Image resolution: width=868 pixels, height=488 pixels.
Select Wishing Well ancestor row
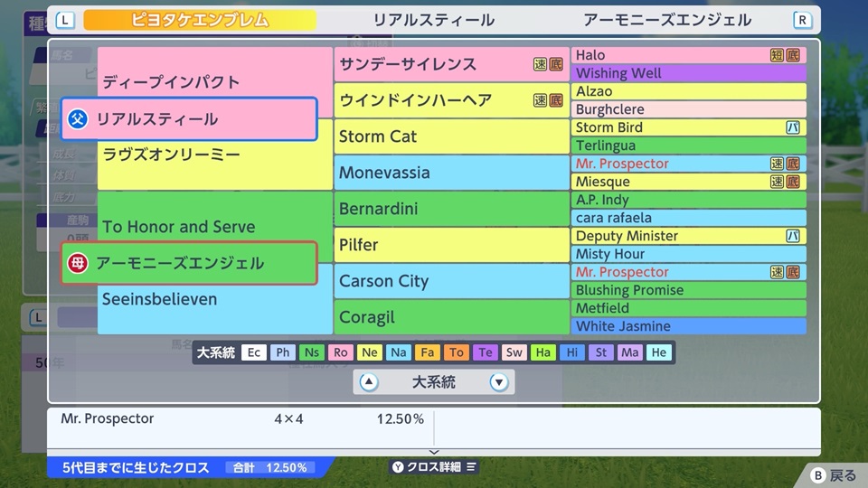[x=689, y=73]
